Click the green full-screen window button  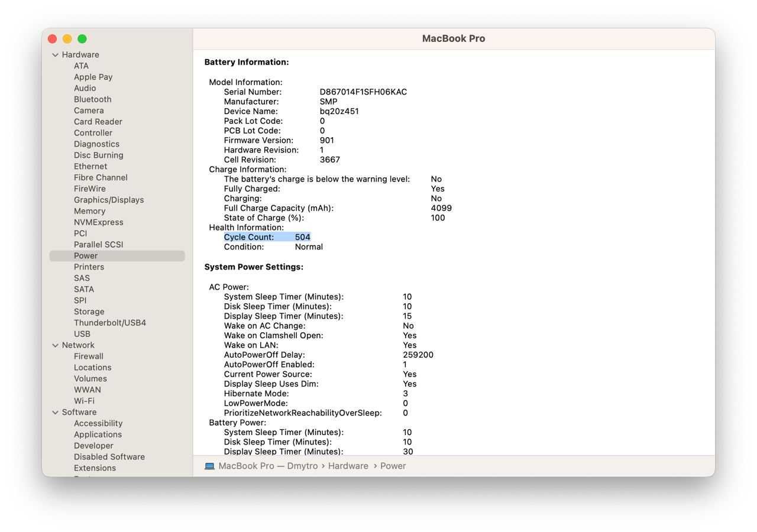click(x=82, y=39)
